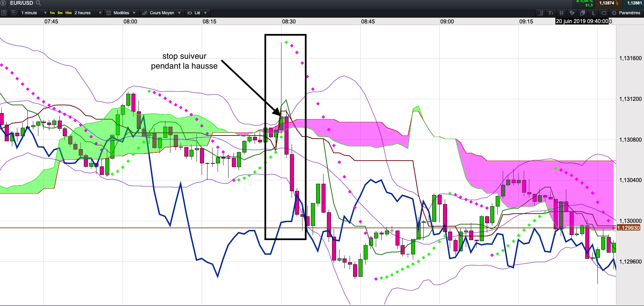Expand the 2 heures period dropdown
Image resolution: width=644 pixels, height=306 pixels.
click(x=100, y=13)
